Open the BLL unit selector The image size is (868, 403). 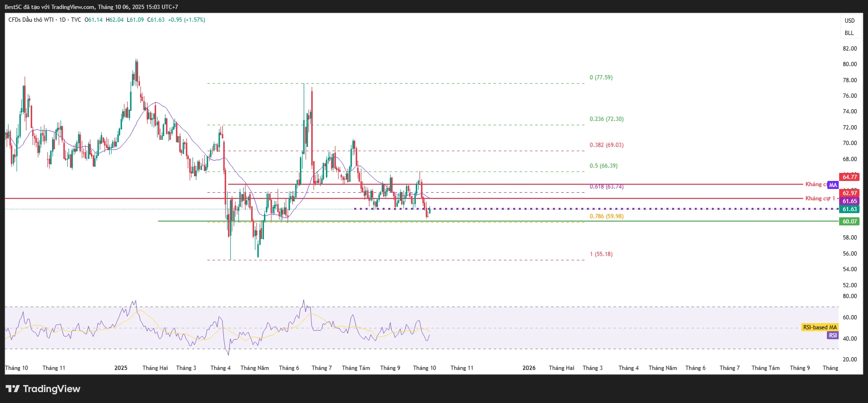[850, 33]
